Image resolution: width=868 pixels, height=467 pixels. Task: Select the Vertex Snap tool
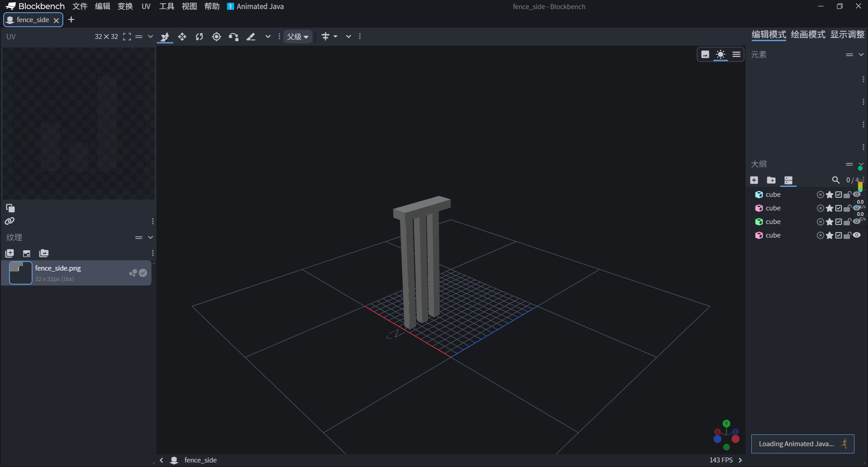[234, 37]
